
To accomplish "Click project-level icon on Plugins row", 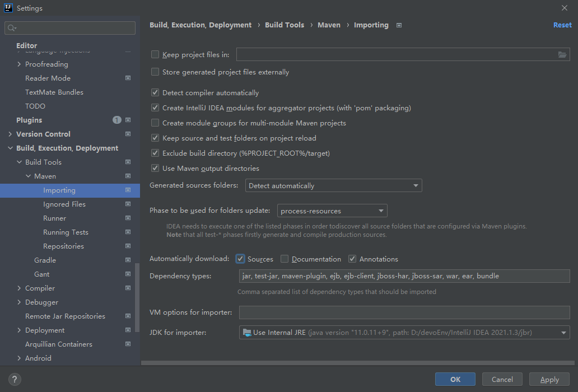I will (x=128, y=120).
